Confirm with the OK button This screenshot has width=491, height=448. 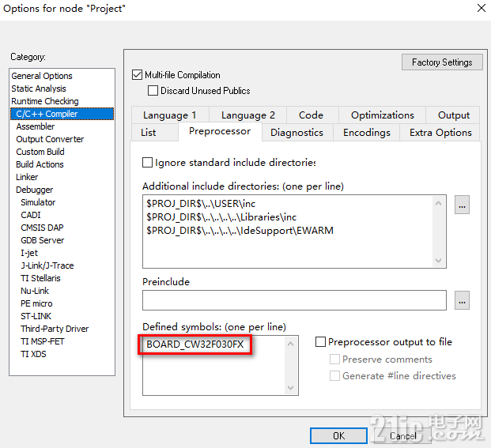click(338, 436)
